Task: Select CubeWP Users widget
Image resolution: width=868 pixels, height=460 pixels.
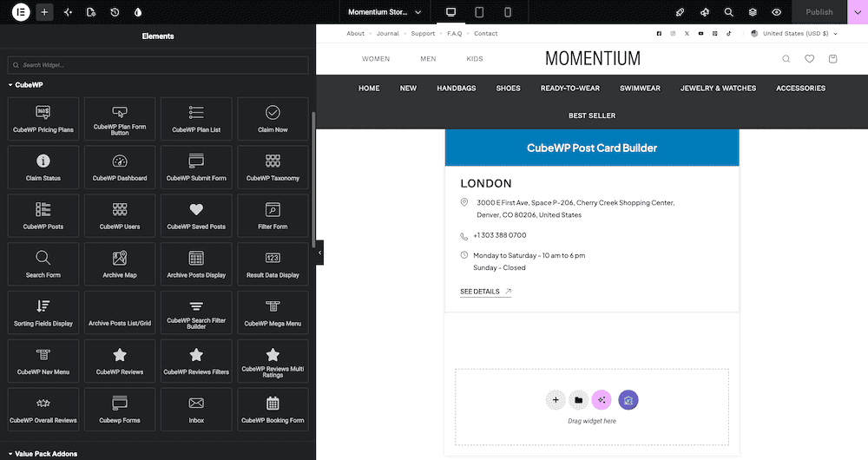Action: (120, 216)
